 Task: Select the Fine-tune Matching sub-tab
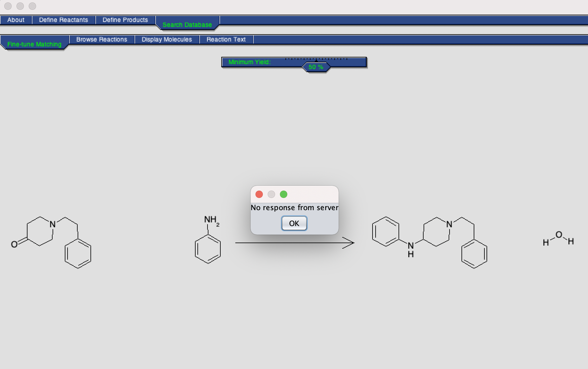point(34,44)
